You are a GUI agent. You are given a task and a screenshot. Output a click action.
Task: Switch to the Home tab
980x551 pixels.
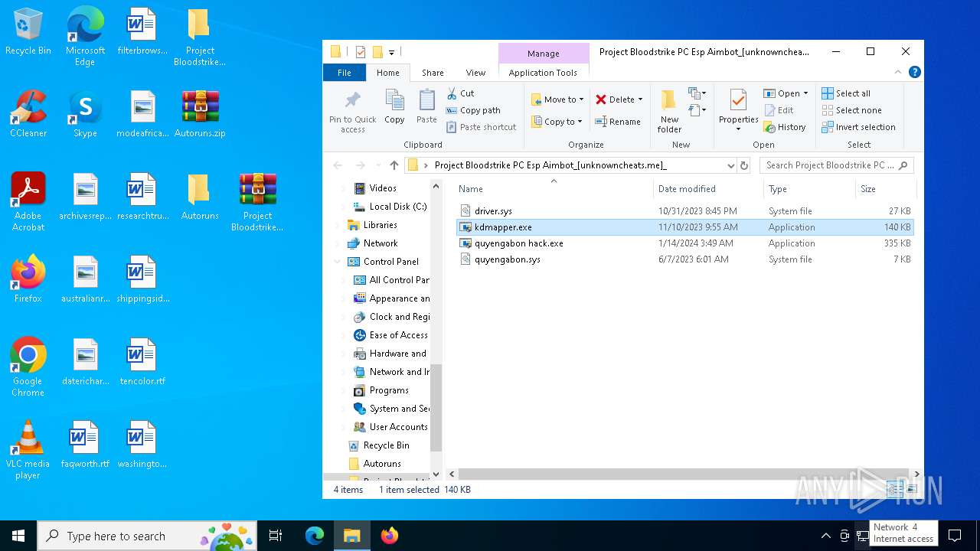387,73
